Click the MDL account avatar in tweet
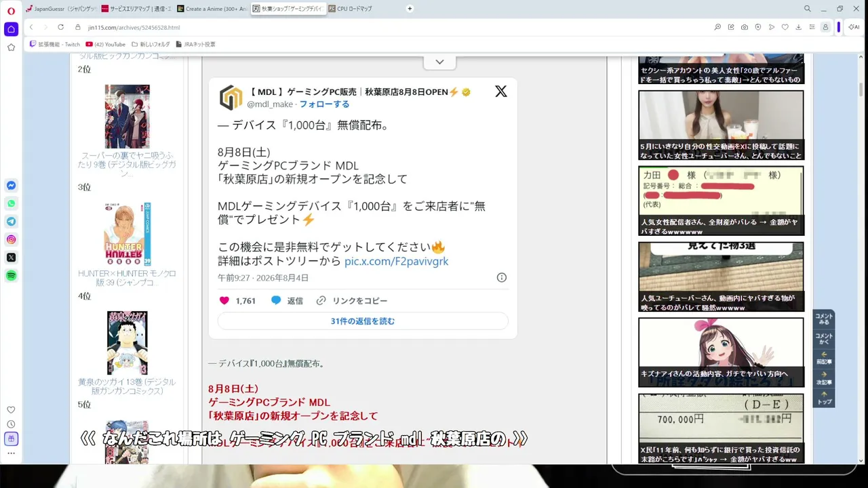Screen dimensions: 868x488 tap(231, 98)
